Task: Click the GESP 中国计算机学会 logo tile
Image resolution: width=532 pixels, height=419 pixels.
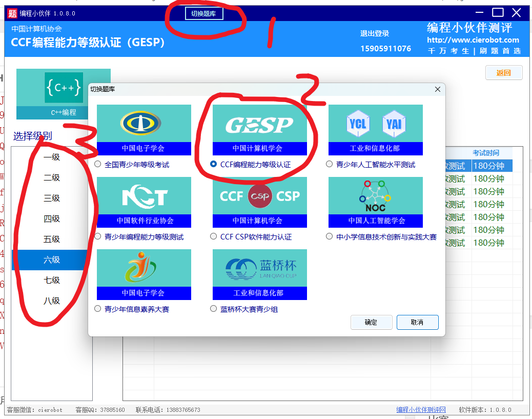Action: tap(259, 130)
